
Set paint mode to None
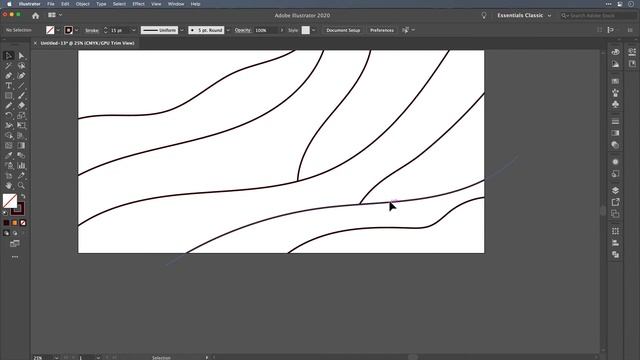coord(23,223)
